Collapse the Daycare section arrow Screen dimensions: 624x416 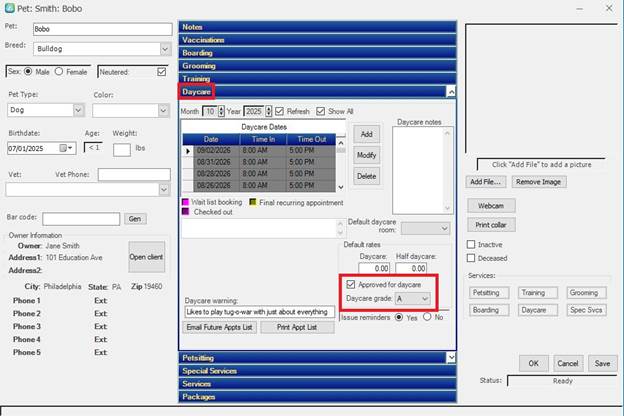click(451, 92)
